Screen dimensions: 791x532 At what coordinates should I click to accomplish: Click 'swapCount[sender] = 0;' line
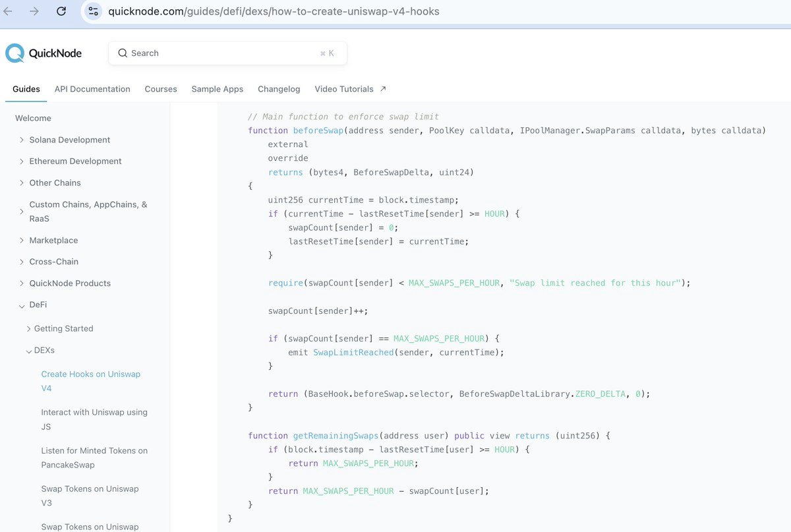click(343, 227)
